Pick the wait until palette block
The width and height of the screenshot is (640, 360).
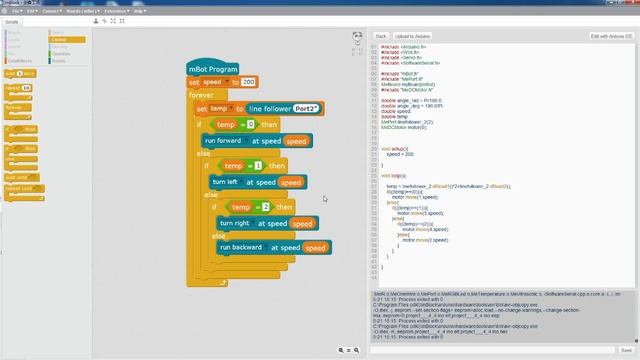pos(22,178)
